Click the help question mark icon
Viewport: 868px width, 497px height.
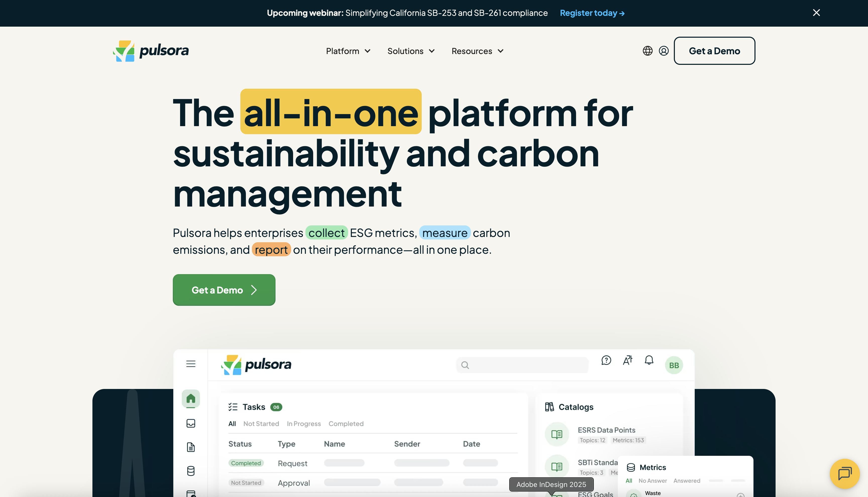606,360
